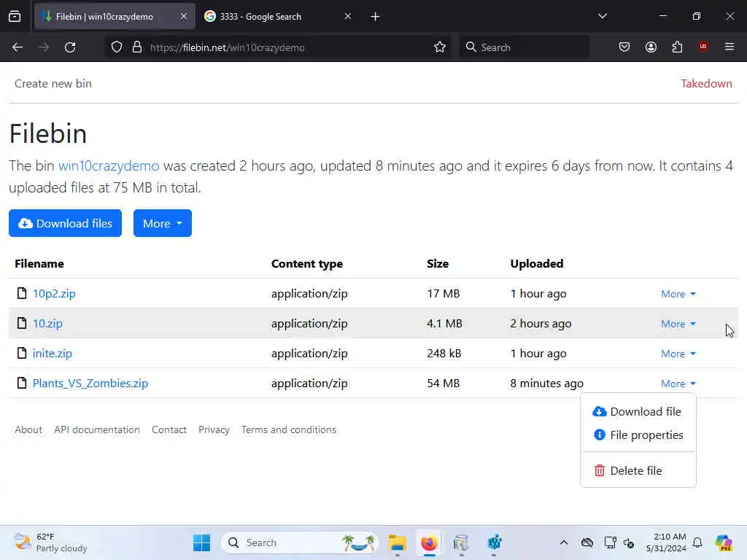Select the Filebin win10crazydemo tab
747x560 pixels.
pyautogui.click(x=115, y=17)
